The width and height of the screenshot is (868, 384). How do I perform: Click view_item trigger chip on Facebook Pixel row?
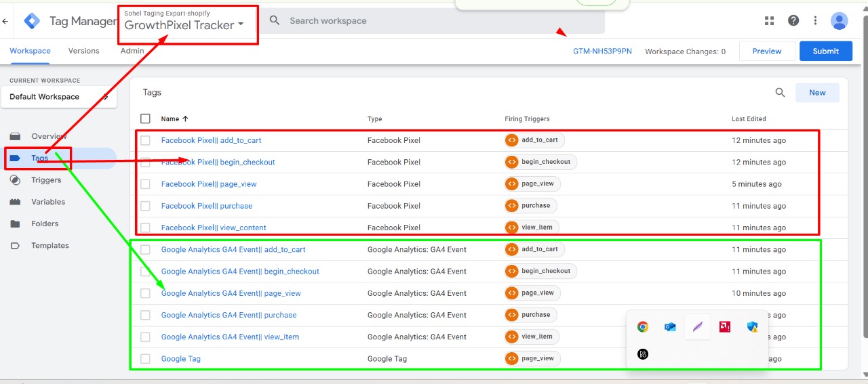pyautogui.click(x=532, y=227)
